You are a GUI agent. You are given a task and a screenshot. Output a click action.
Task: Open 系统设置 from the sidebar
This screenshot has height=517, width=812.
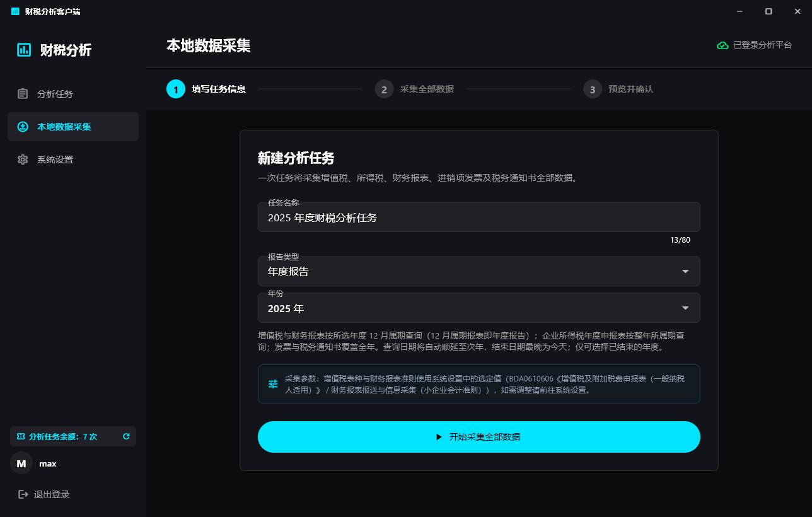73,160
